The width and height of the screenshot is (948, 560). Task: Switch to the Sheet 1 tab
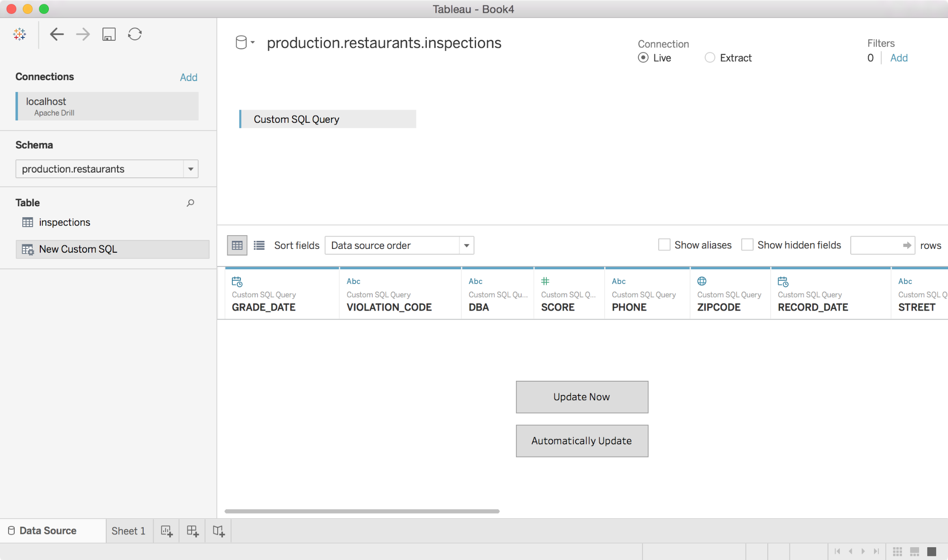pos(129,531)
